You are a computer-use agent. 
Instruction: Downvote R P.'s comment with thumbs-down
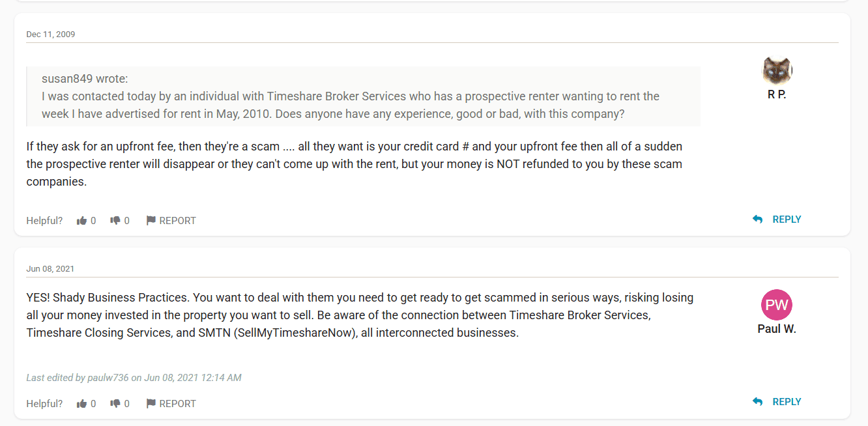(115, 221)
